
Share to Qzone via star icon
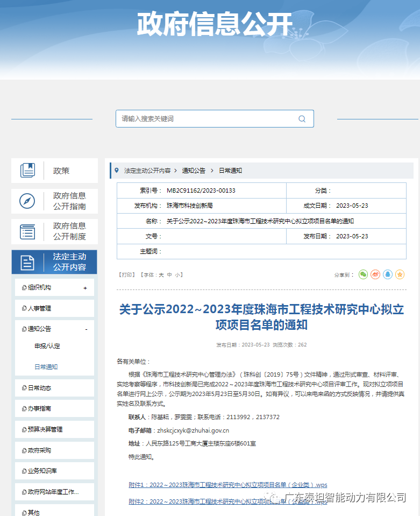coord(400,274)
